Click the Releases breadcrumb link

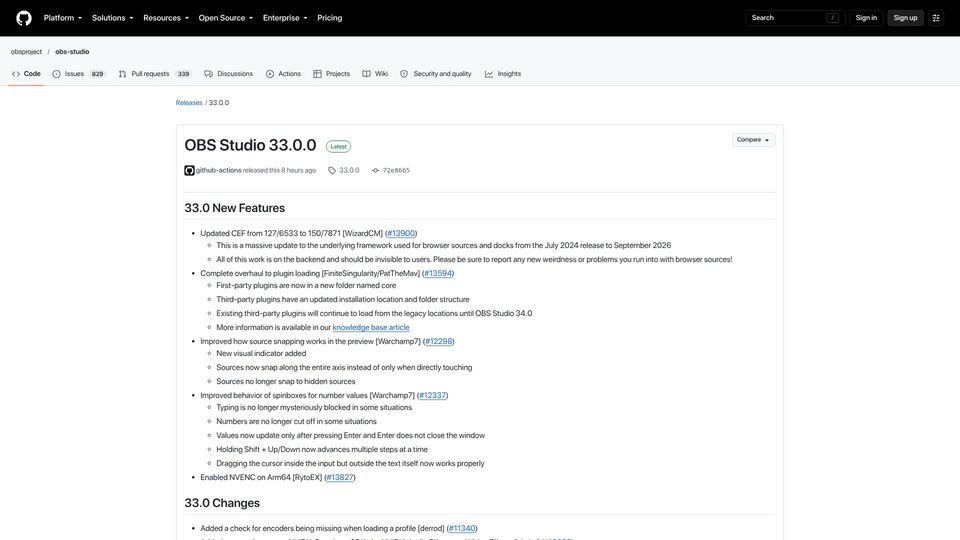189,103
